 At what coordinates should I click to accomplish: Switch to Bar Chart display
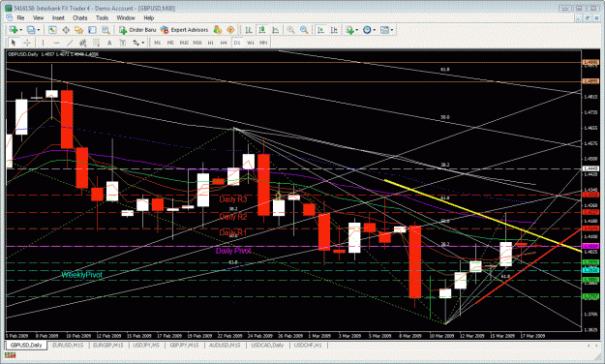pos(249,30)
